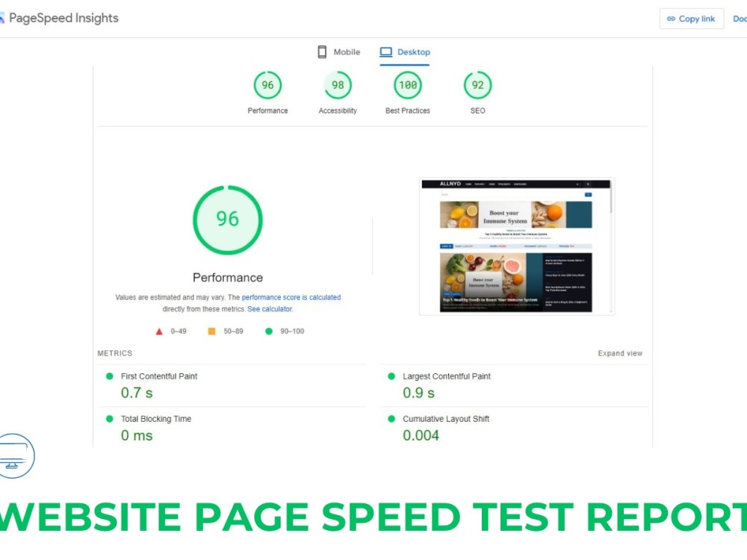Open the Best Practices score gauge 100
Viewport: 747px width, 560px height.
408,85
